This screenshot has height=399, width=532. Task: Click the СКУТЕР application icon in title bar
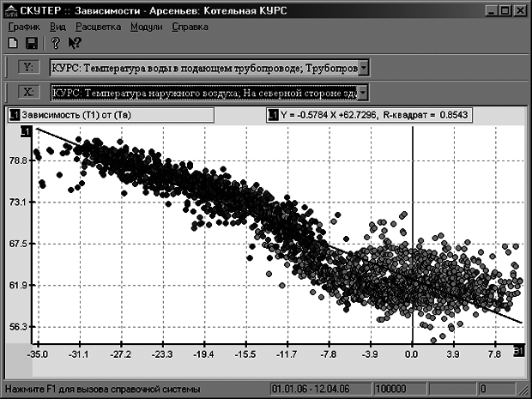11,11
